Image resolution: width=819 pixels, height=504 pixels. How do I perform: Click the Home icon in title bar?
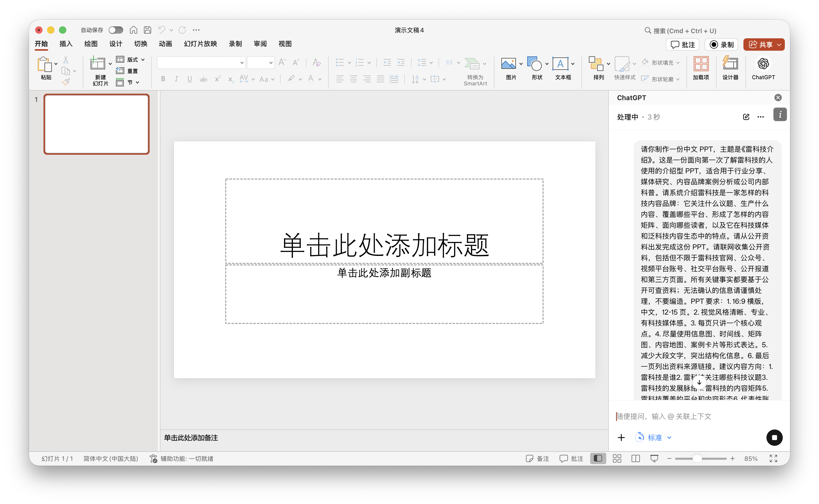[x=133, y=30]
